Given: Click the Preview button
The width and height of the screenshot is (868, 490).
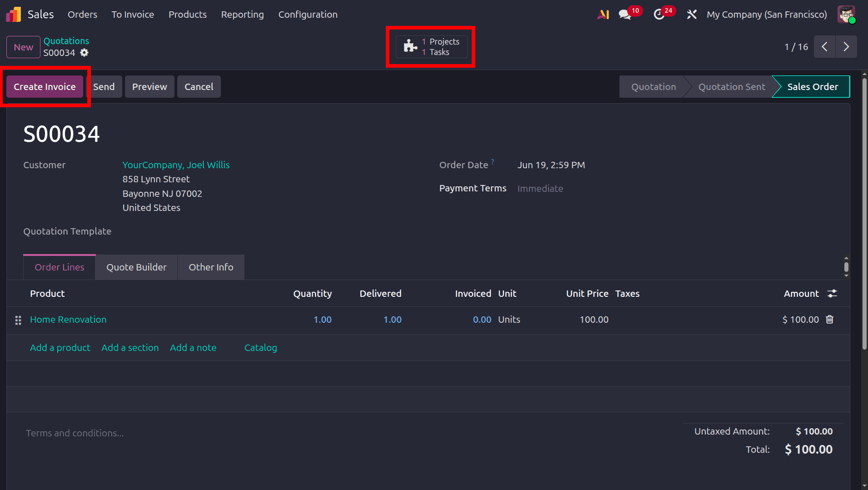Looking at the screenshot, I should tap(150, 87).
